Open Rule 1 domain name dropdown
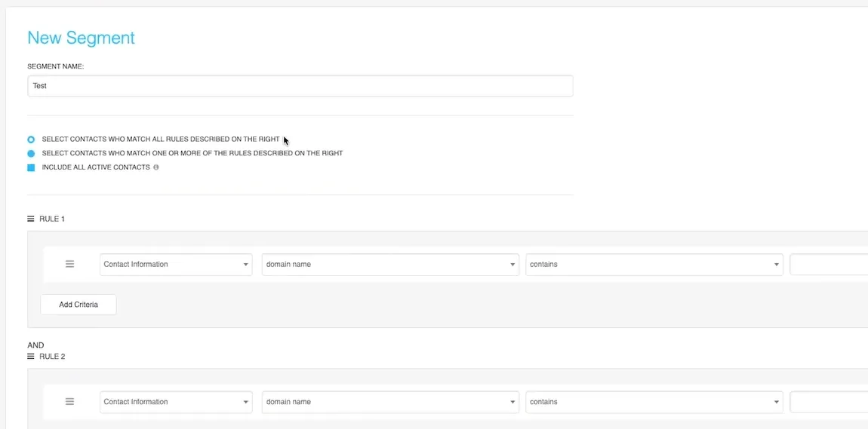 [390, 264]
